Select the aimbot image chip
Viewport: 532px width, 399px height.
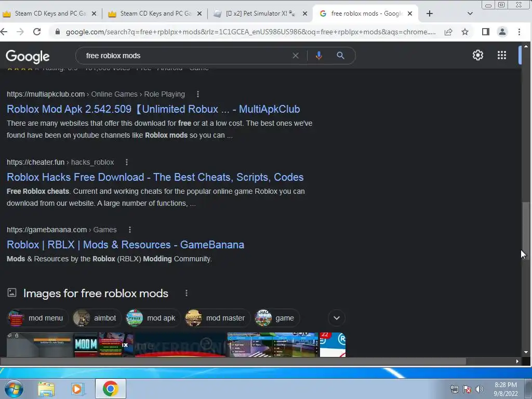97,318
